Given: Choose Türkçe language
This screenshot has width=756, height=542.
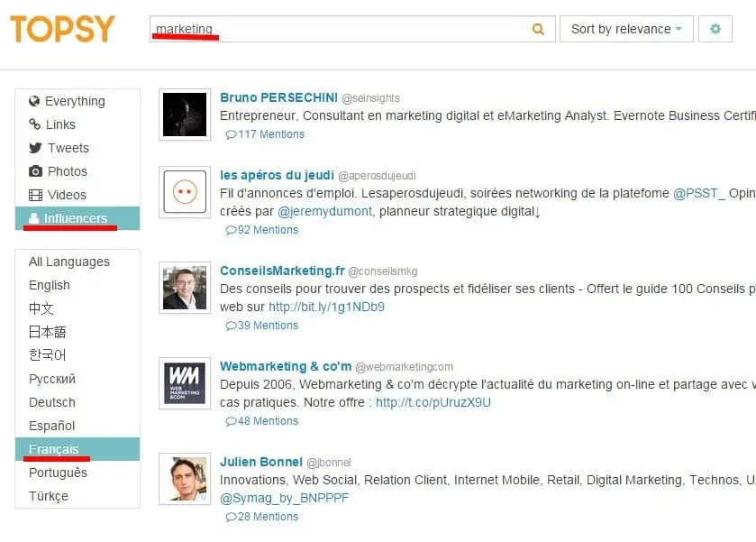Looking at the screenshot, I should click(x=77, y=496).
